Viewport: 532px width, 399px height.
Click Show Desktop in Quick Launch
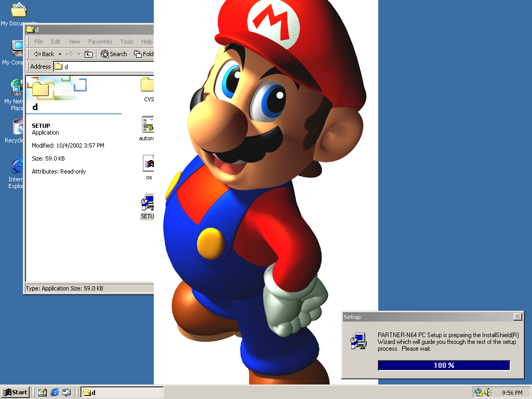pos(43,392)
